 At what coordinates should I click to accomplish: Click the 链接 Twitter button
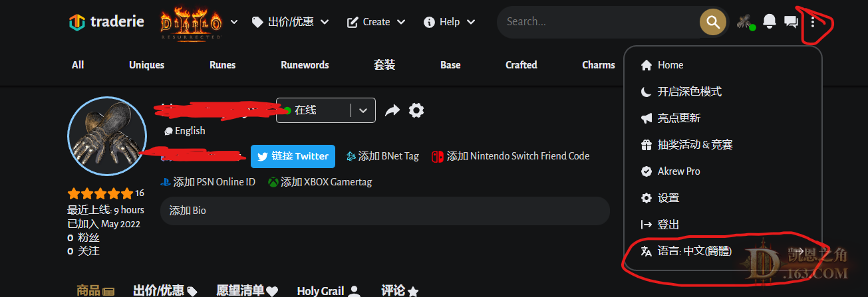coord(293,156)
